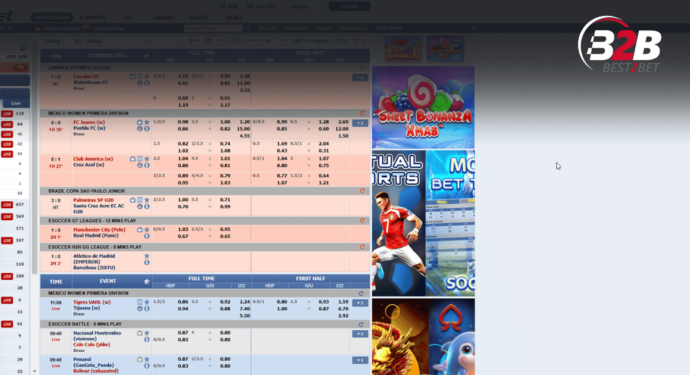Open Bet List
690x375 pixels.
pyautogui.click(x=267, y=28)
